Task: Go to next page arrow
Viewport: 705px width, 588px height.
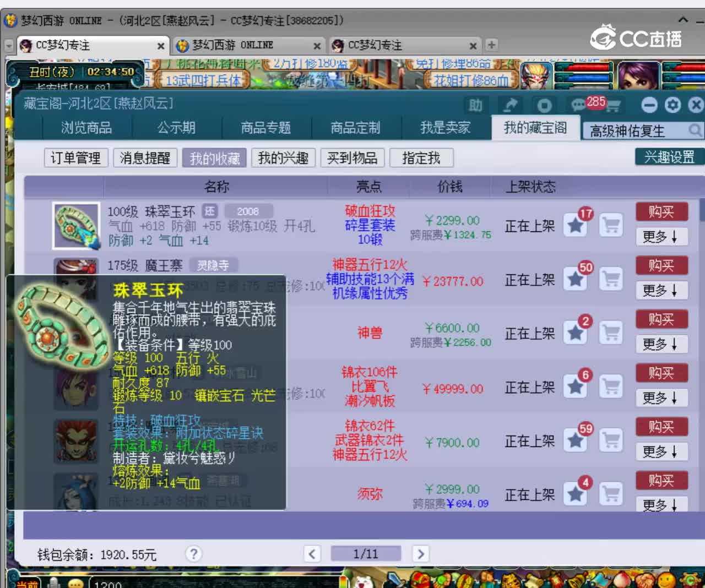Action: pyautogui.click(x=420, y=554)
